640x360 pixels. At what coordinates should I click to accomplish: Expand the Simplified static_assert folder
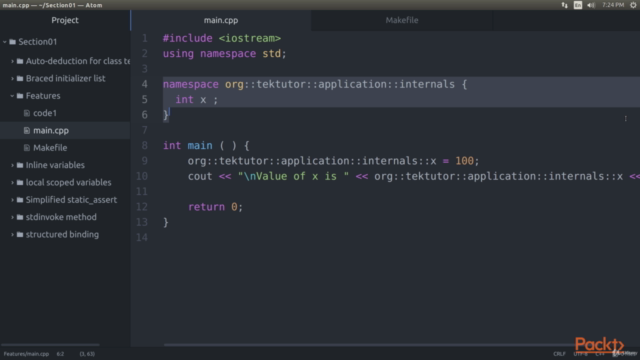pos(12,200)
